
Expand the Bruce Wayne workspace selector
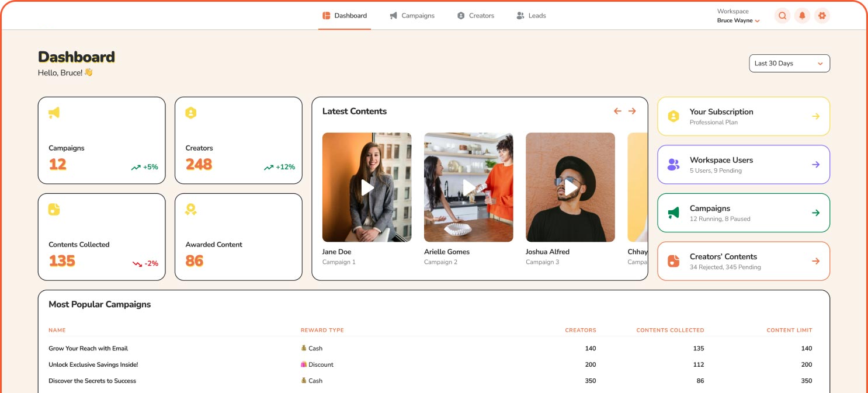pos(738,20)
